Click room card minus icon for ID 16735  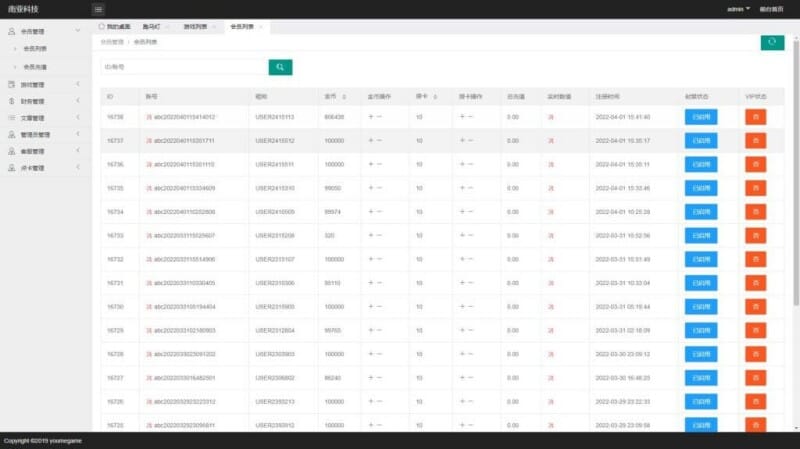[x=470, y=188]
